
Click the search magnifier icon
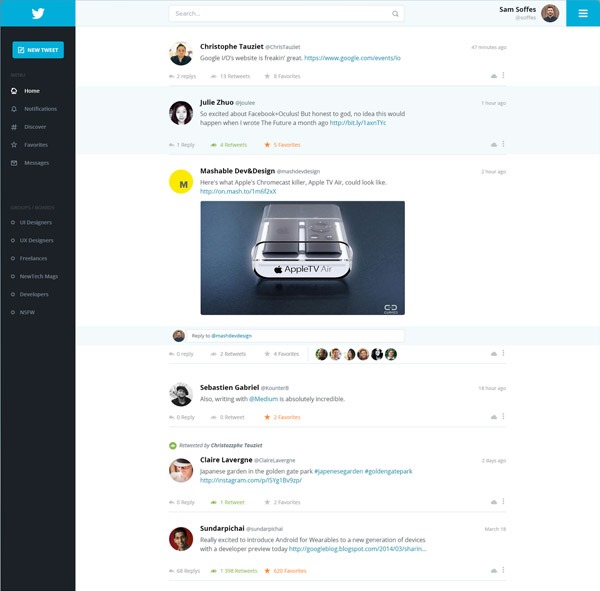[x=395, y=14]
